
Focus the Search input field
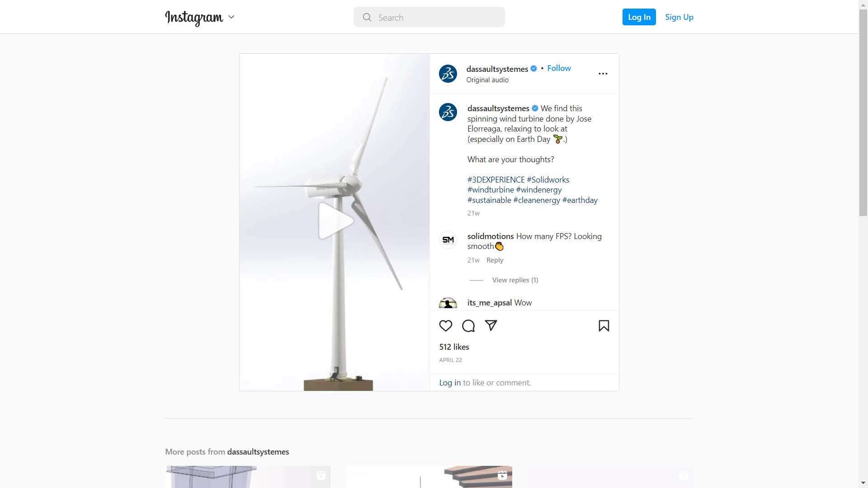tap(429, 17)
